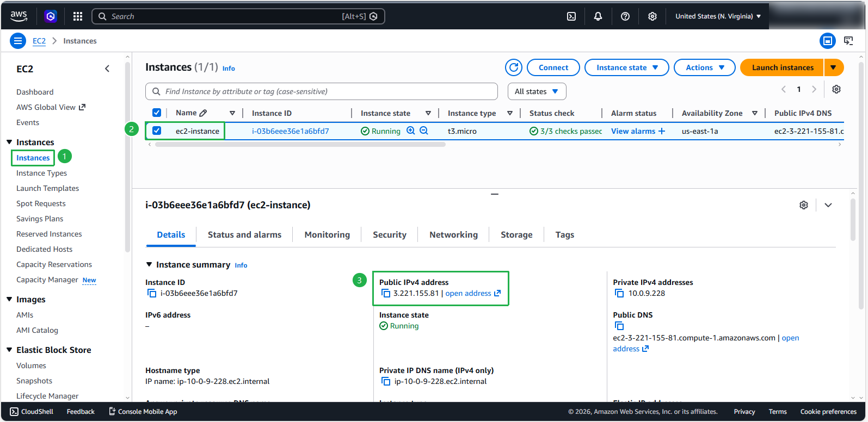Switch to the Status and alarms tab
The height and width of the screenshot is (422, 868).
tap(245, 235)
